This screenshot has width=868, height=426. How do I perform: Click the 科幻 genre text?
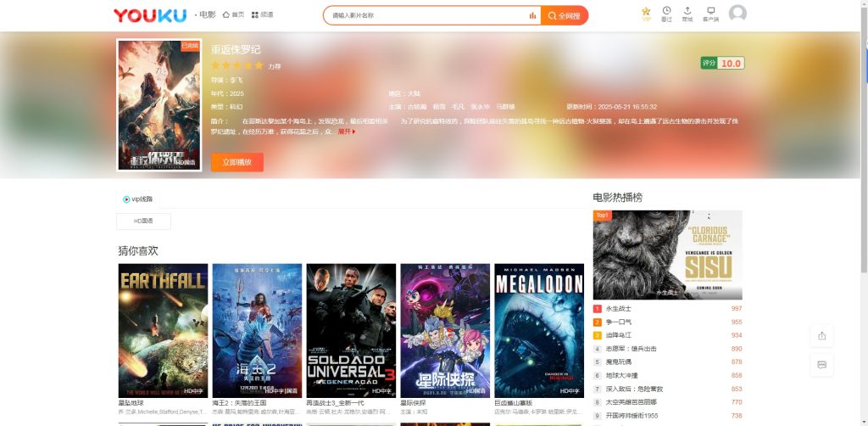[x=236, y=107]
